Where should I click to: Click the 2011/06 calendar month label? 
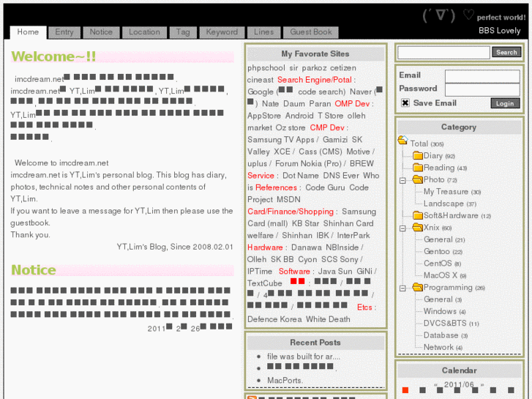459,384
